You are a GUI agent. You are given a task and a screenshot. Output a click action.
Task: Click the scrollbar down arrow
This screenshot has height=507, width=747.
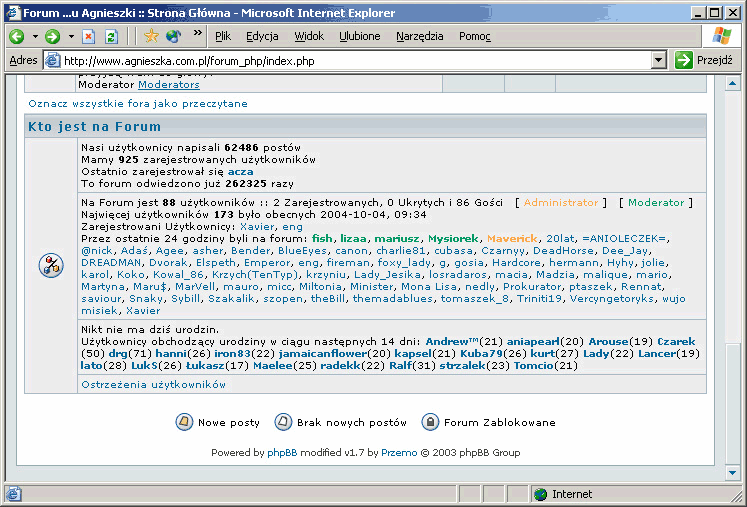click(732, 473)
